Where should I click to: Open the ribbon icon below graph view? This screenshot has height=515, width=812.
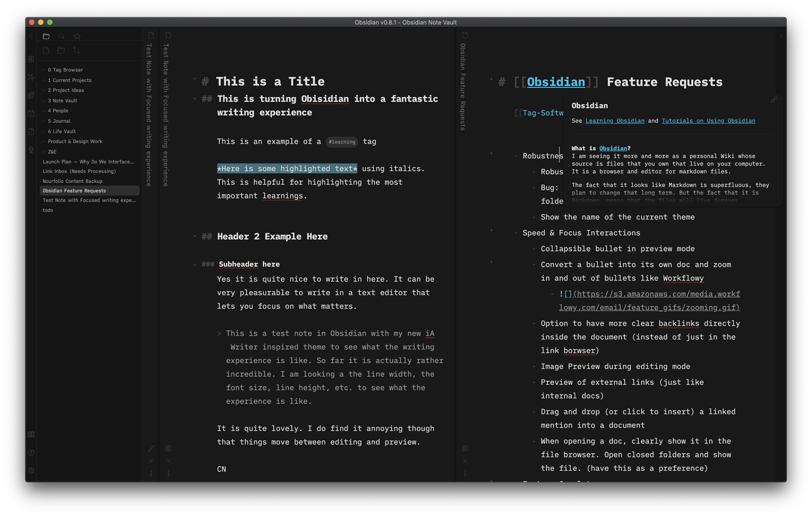(31, 95)
